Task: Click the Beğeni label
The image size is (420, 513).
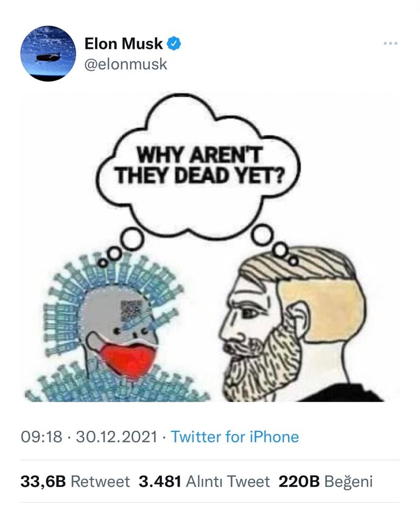Action: coord(348,481)
